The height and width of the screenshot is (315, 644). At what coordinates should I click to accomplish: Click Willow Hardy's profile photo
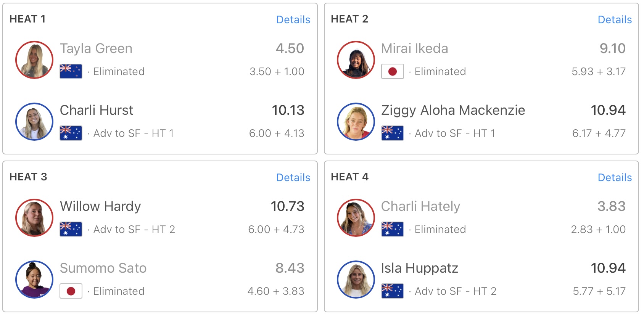point(34,218)
